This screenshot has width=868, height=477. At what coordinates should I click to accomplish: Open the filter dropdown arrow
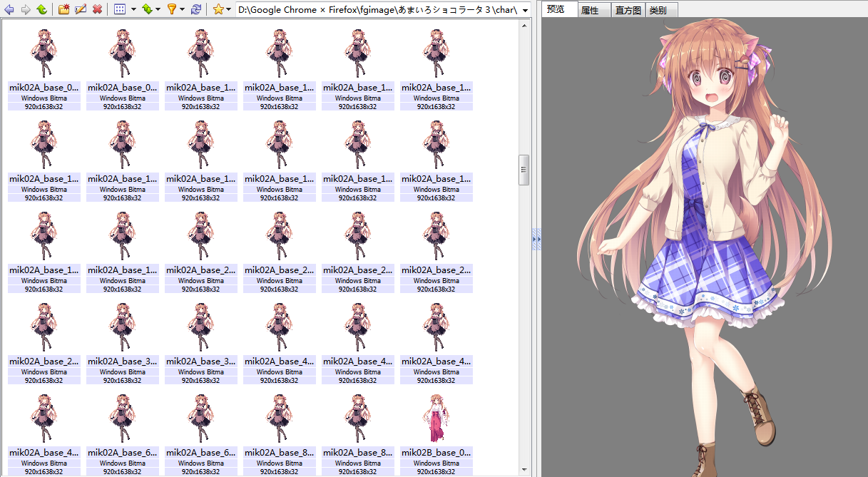point(183,10)
